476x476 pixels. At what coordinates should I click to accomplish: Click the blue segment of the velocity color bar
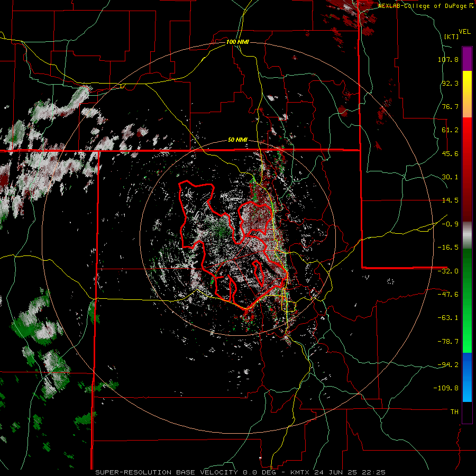(x=467, y=377)
